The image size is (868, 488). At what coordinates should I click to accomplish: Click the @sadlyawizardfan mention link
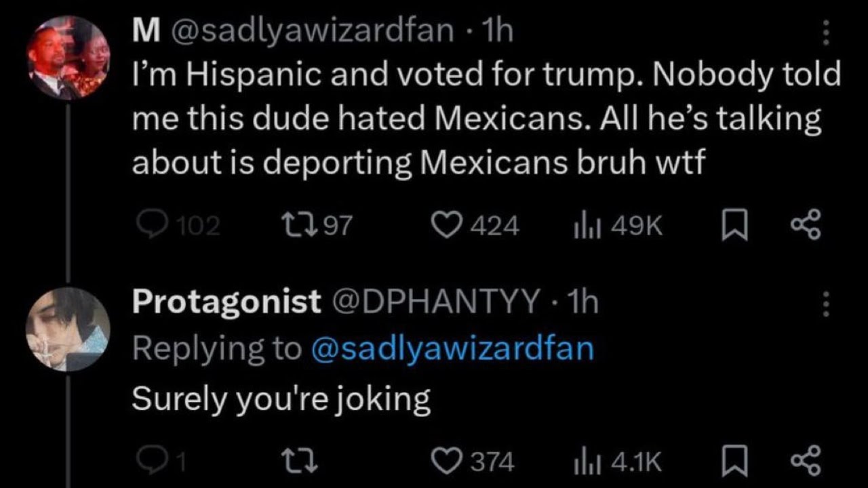[x=452, y=348]
